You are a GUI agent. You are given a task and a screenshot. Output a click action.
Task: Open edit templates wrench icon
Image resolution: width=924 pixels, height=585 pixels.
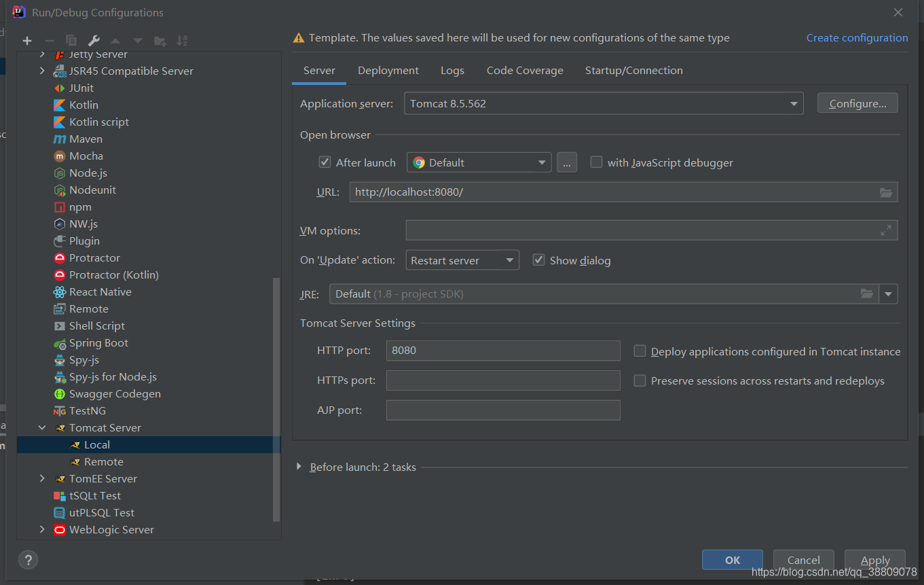(94, 41)
